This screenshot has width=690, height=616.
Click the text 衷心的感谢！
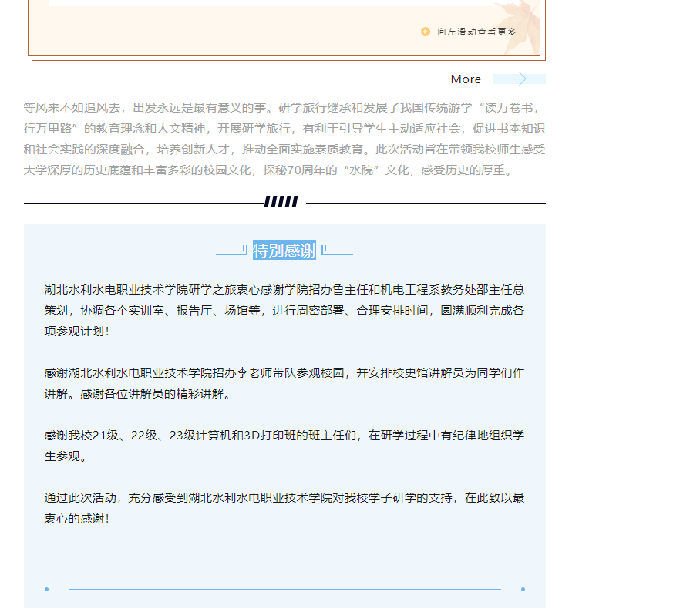tap(77, 519)
